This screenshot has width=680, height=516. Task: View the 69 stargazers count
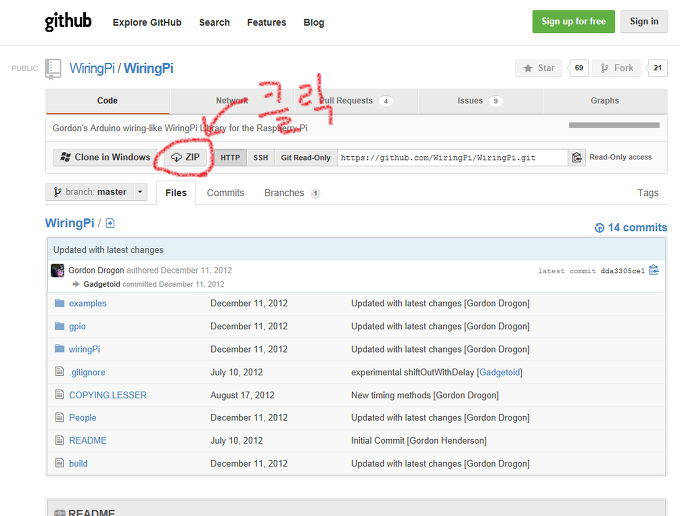pyautogui.click(x=579, y=68)
